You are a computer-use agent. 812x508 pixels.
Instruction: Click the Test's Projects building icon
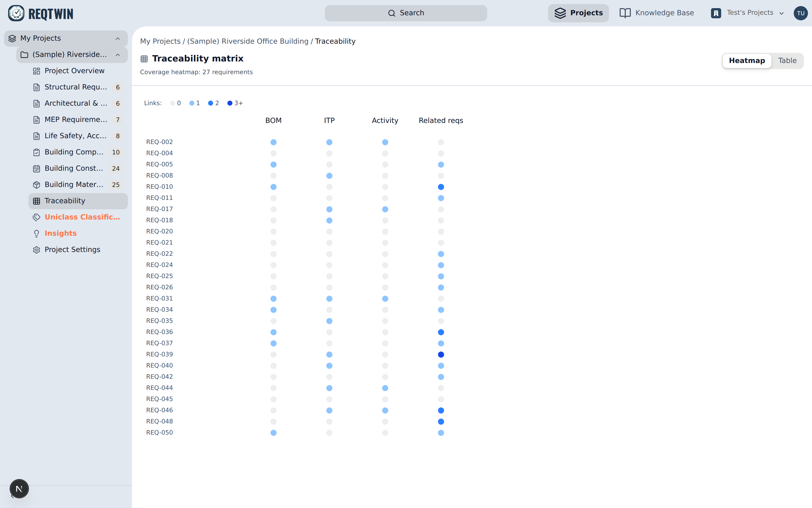coord(716,13)
